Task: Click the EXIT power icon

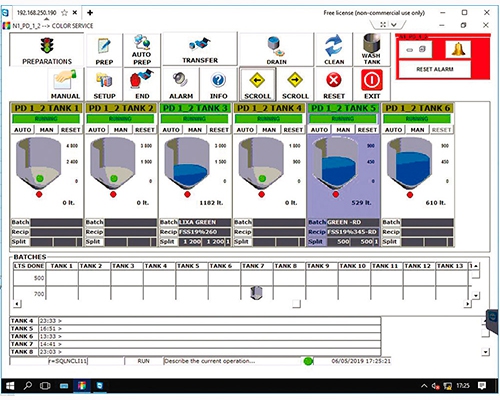Action: [372, 80]
